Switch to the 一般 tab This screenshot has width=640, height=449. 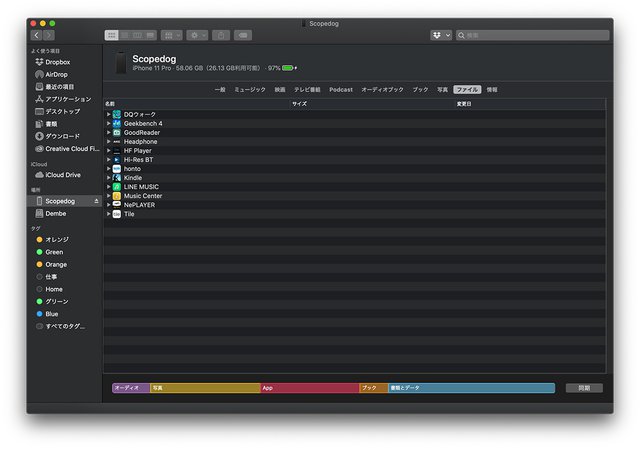coord(220,89)
